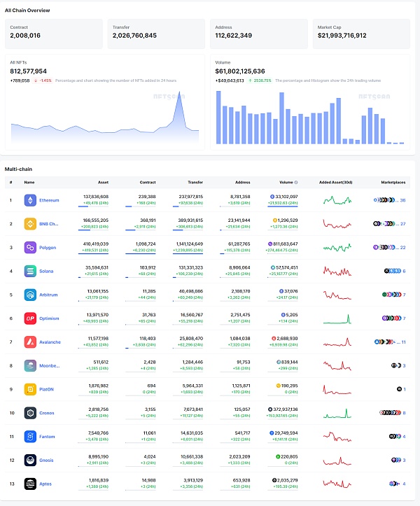
Task: Click Ethereum 30-day added asset sparkline
Action: (337, 200)
